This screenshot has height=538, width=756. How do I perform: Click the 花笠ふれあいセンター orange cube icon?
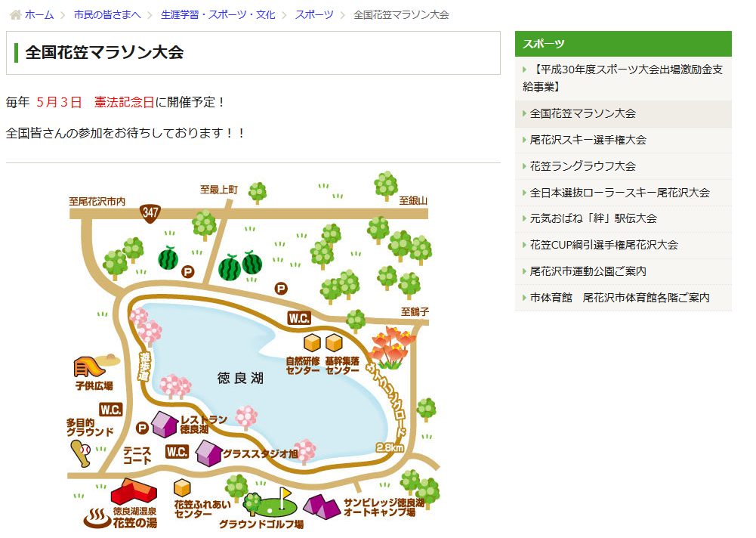[182, 488]
